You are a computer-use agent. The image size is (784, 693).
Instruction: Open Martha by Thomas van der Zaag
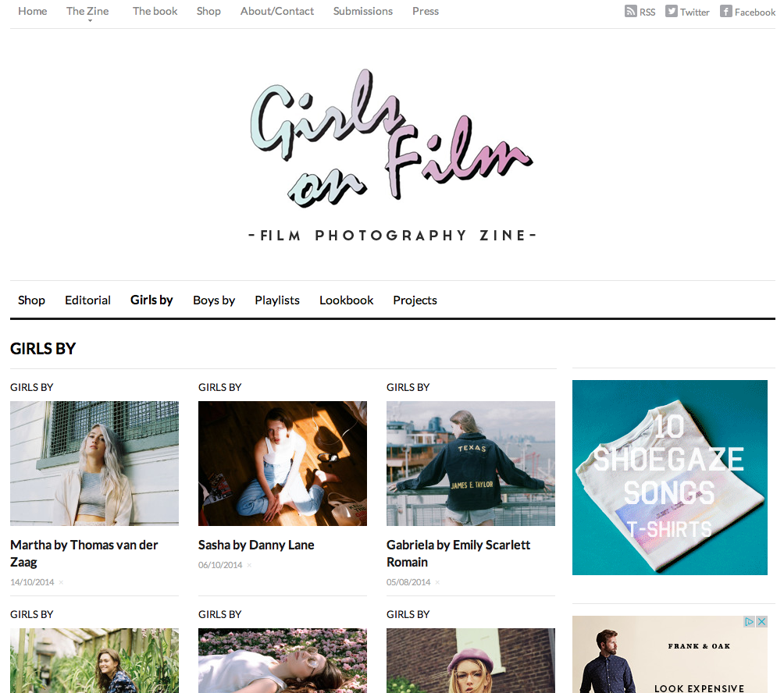(x=84, y=553)
